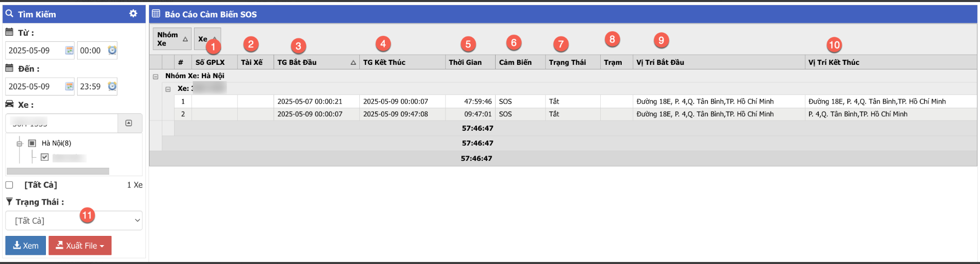Open clock picker for 00:00 start time
This screenshot has height=264, width=980.
pos(112,51)
